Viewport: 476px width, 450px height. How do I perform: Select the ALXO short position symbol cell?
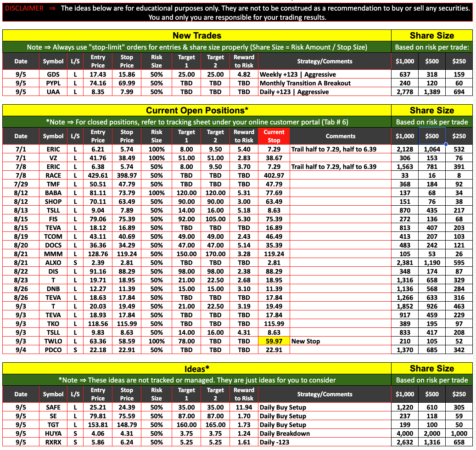[x=53, y=263]
